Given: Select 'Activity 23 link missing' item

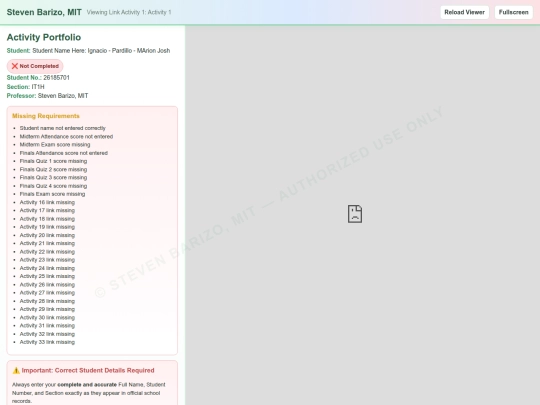Looking at the screenshot, I should [47, 260].
